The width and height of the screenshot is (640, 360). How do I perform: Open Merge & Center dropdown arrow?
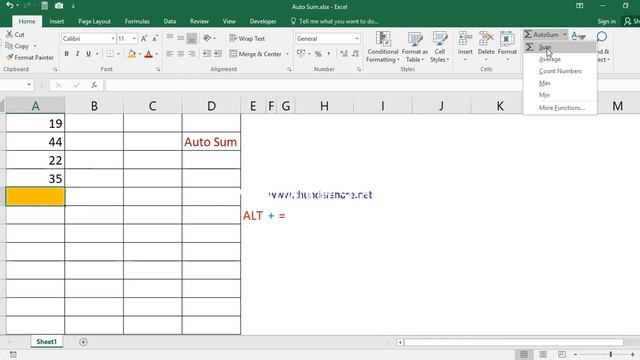coord(287,54)
